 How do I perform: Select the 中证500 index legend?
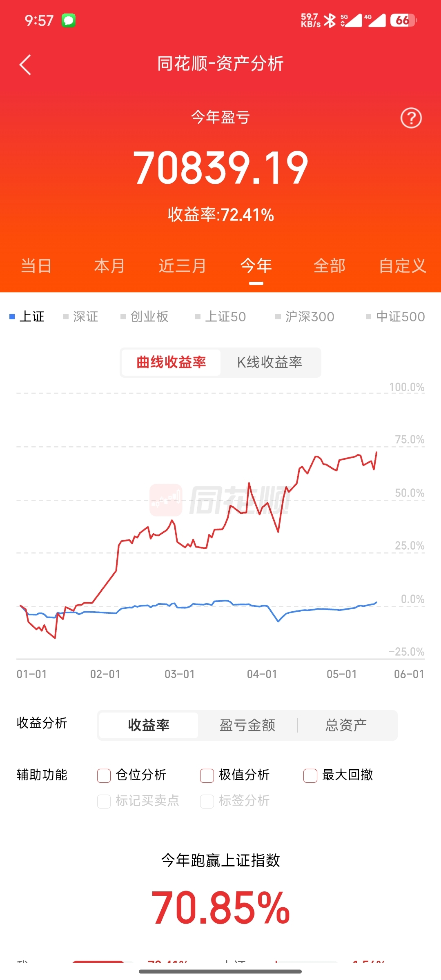click(x=396, y=316)
